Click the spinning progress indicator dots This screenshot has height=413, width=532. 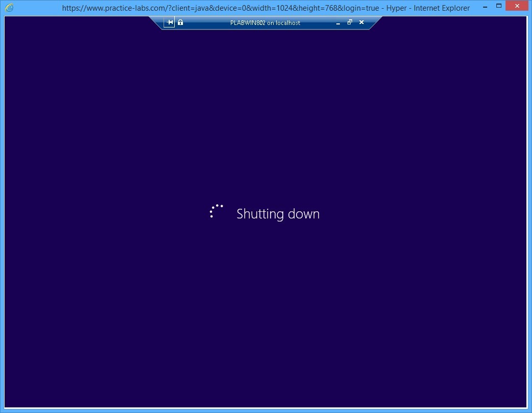(216, 210)
